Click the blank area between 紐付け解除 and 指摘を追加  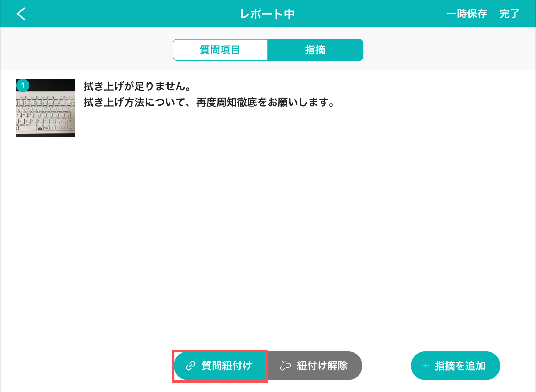(x=387, y=366)
